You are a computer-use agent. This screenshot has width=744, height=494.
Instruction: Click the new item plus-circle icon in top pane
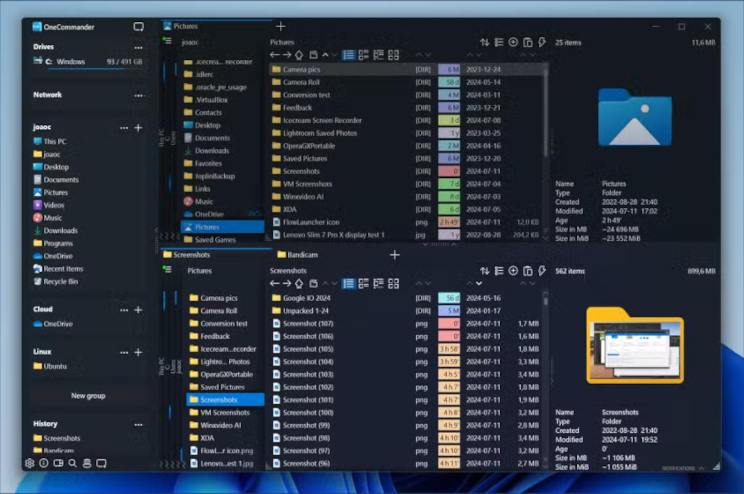click(513, 43)
